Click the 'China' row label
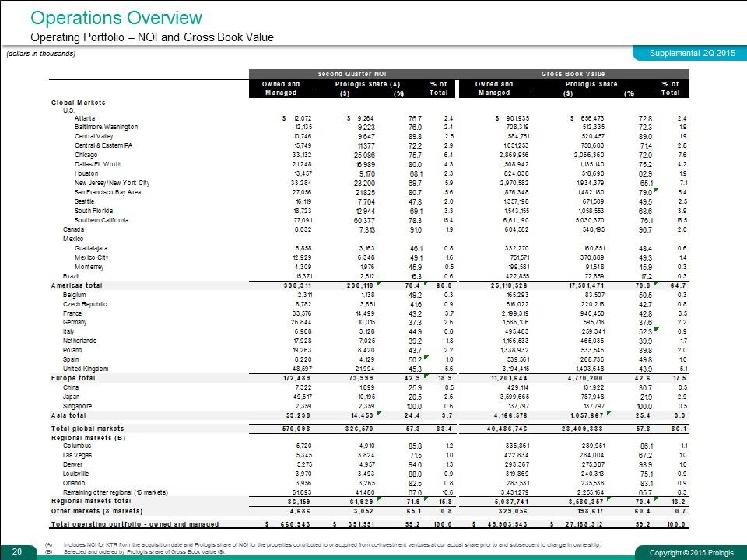This screenshot has height=560, width=747. 71,387
